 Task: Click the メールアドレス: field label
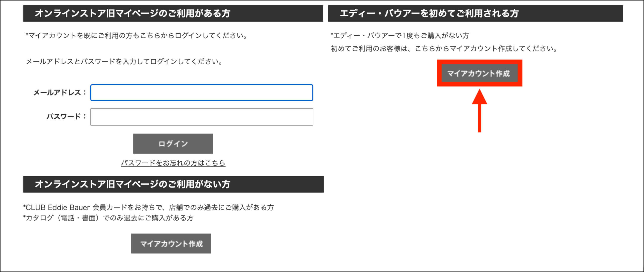pyautogui.click(x=60, y=93)
